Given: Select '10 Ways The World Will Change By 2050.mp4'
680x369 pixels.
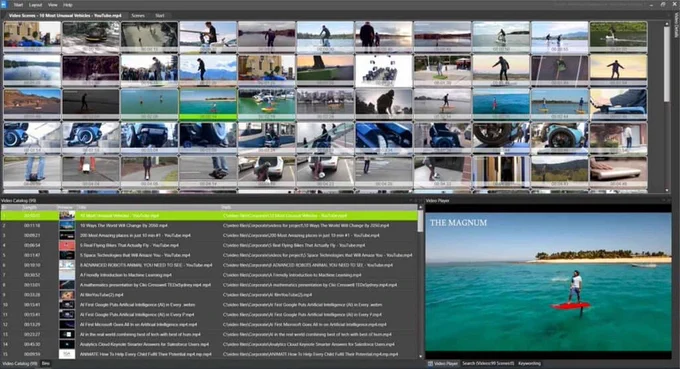Looking at the screenshot, I should (209, 225).
